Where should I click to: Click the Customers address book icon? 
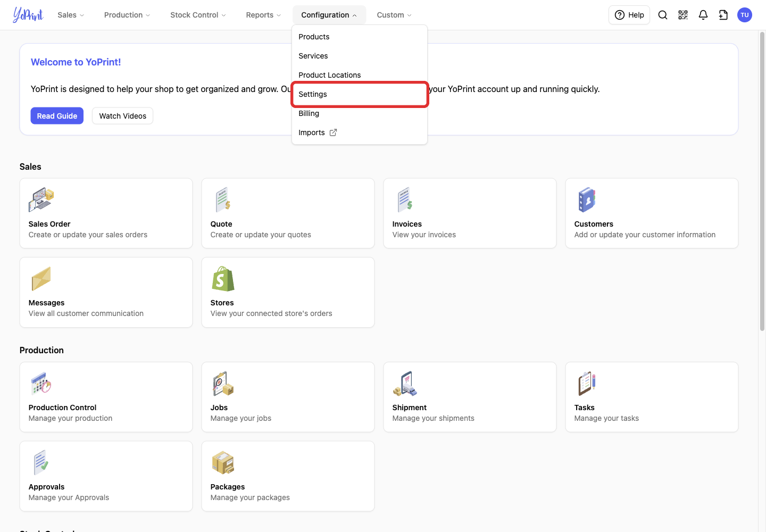(x=587, y=200)
